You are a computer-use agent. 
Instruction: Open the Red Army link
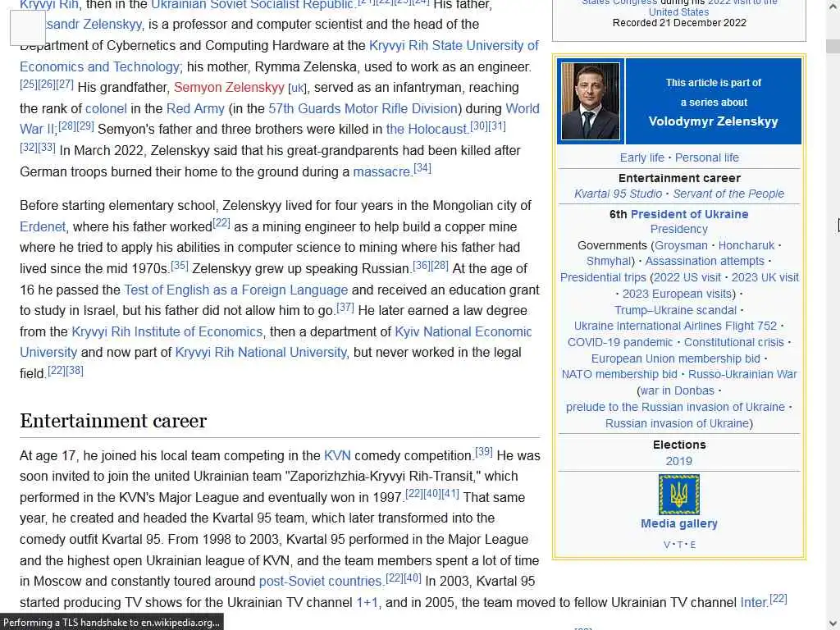point(195,109)
